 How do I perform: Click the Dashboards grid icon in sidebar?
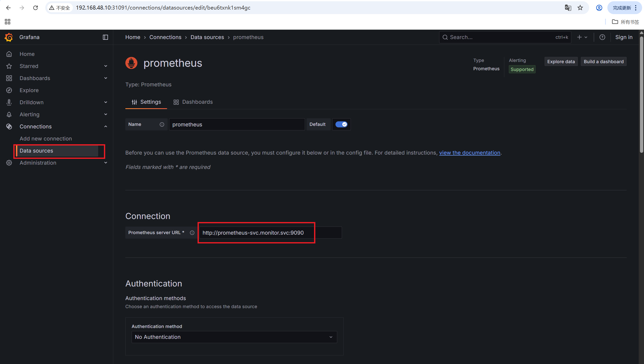[x=9, y=78]
